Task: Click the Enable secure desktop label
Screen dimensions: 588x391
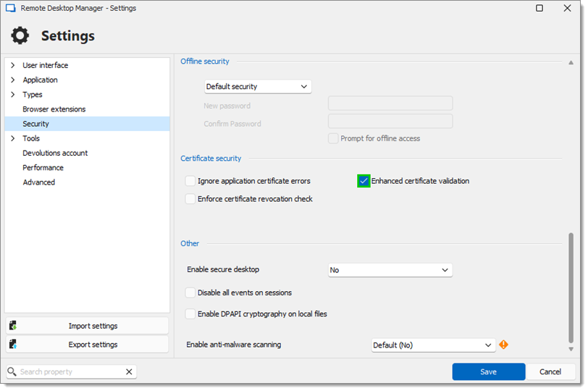Action: pyautogui.click(x=223, y=269)
